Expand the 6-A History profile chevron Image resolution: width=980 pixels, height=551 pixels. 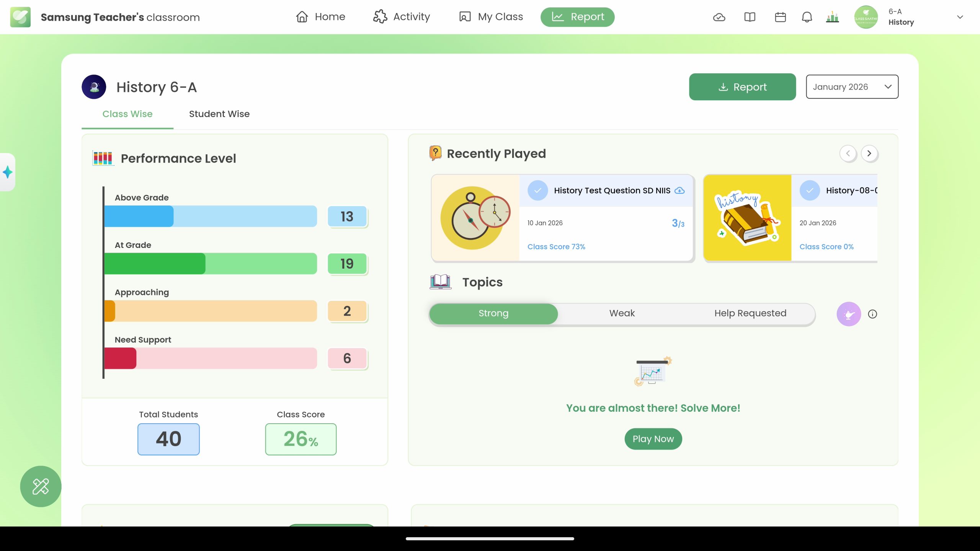click(x=960, y=17)
